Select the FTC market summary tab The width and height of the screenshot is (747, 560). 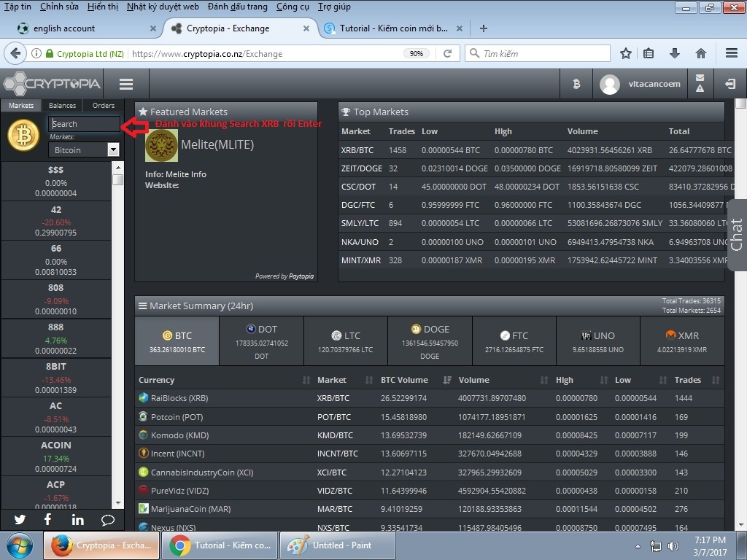click(514, 341)
